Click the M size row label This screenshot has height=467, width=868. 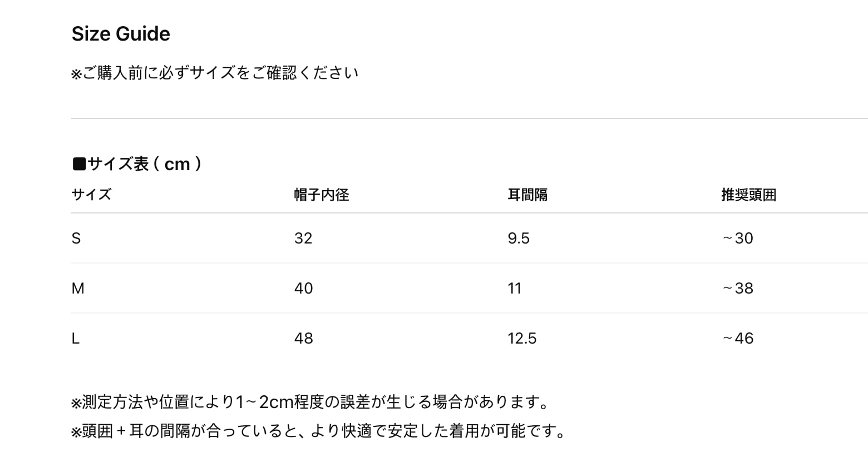[x=78, y=289]
